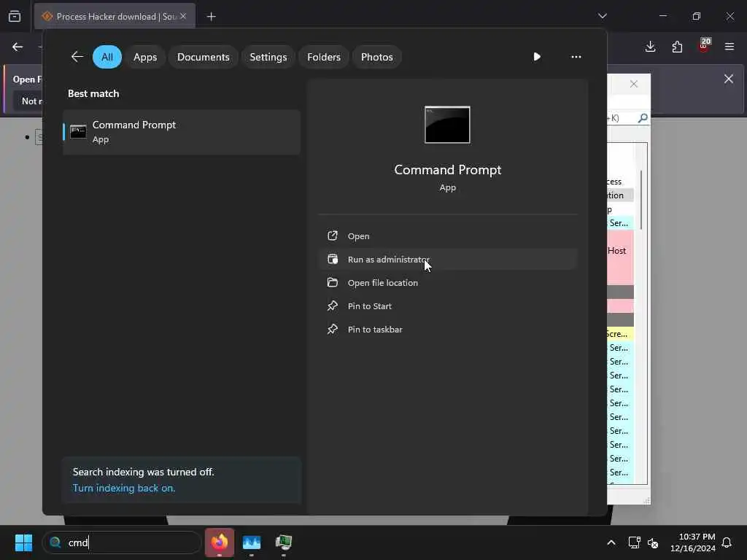The image size is (747, 560).
Task: Open the Firefox extensions puzzle icon
Action: [x=677, y=47]
